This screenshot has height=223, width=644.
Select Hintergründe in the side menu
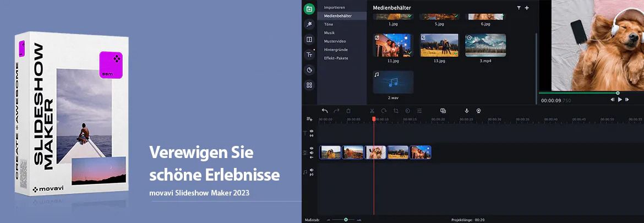[336, 50]
